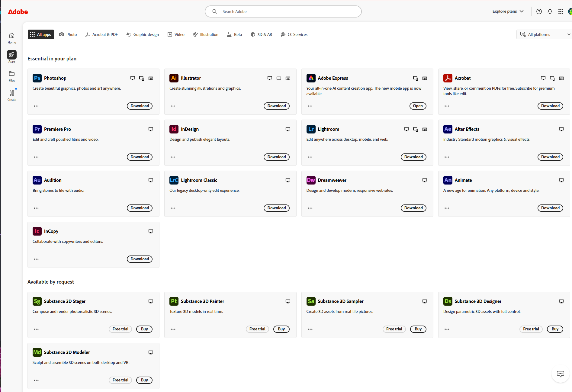The height and width of the screenshot is (392, 572).
Task: Click the Premiere Pro Pr icon
Action: [37, 129]
